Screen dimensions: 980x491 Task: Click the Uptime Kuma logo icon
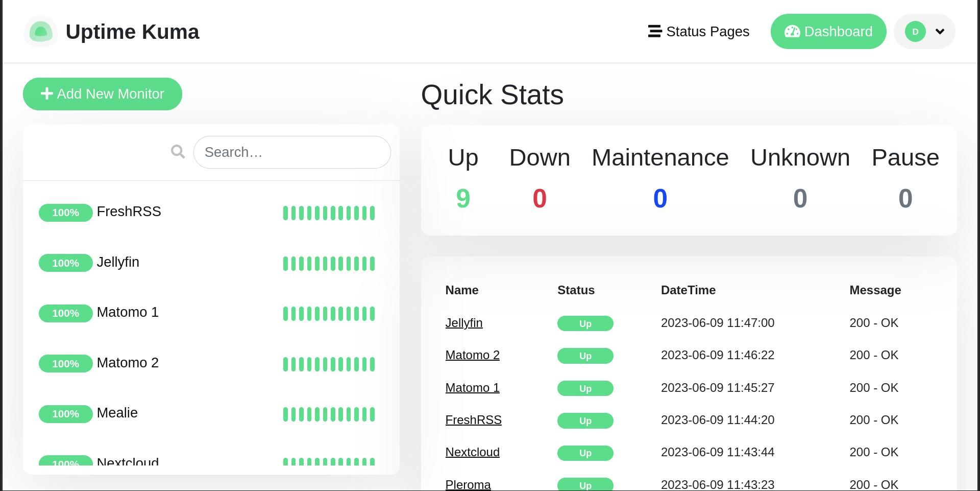coord(41,32)
